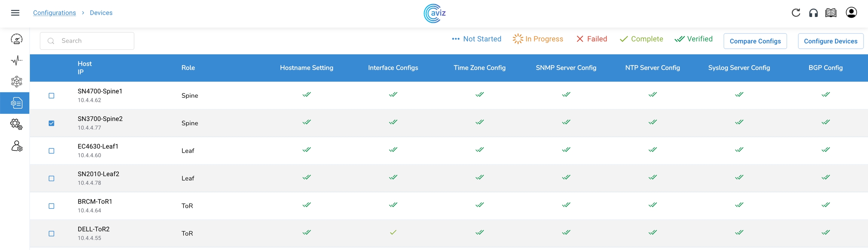The height and width of the screenshot is (250, 868).
Task: Open the hamburger navigation menu
Action: pos(15,13)
